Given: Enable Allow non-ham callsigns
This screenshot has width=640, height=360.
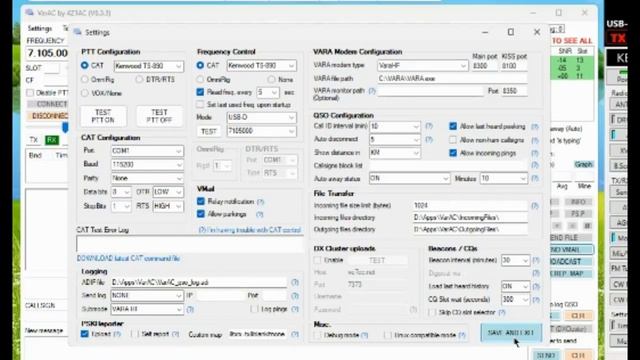Looking at the screenshot, I should [x=453, y=140].
